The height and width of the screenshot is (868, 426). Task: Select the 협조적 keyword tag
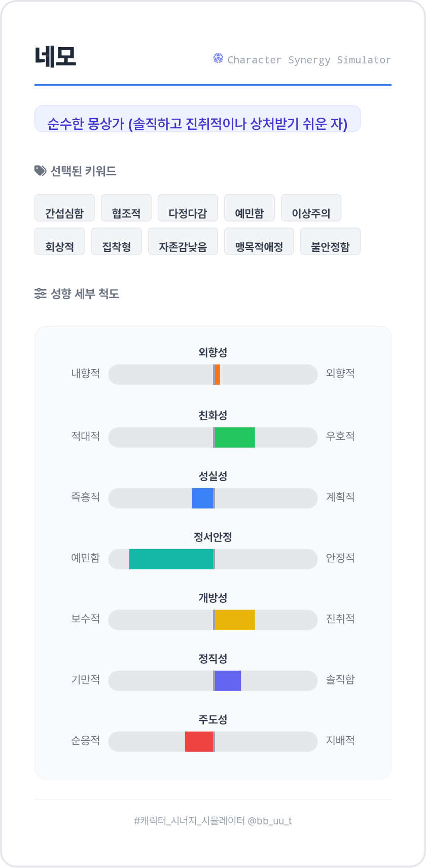click(126, 208)
